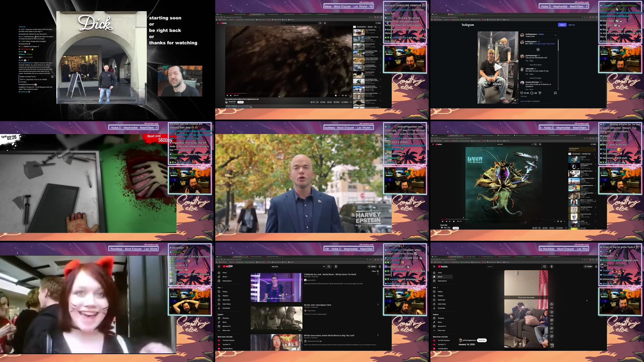The image size is (644, 362).
Task: Click the voice search microphone icon
Action: point(336,266)
